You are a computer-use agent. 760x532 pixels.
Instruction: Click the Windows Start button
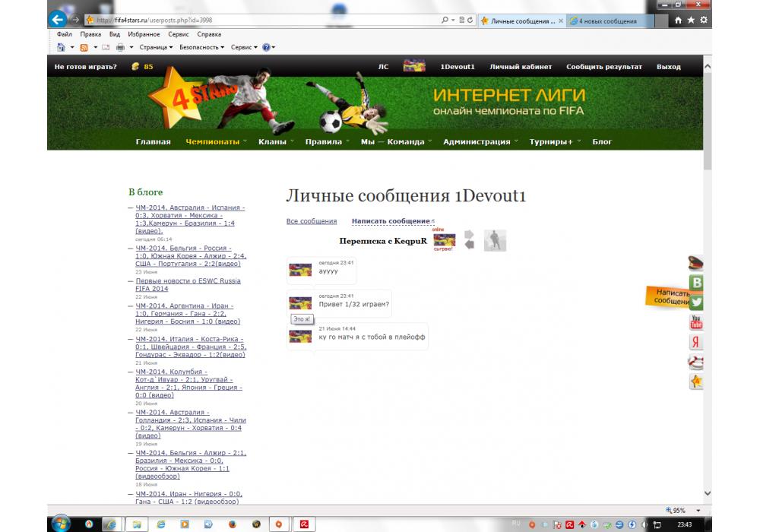61,523
